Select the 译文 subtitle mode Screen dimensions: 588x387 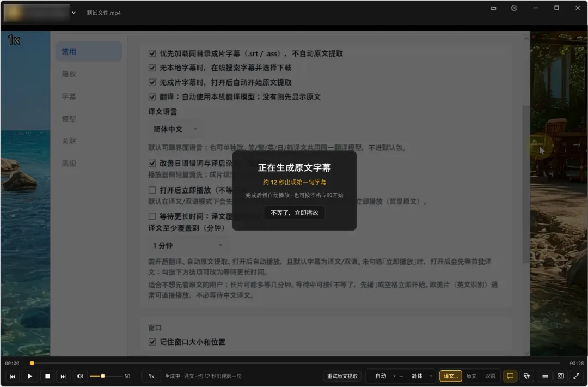click(451, 376)
